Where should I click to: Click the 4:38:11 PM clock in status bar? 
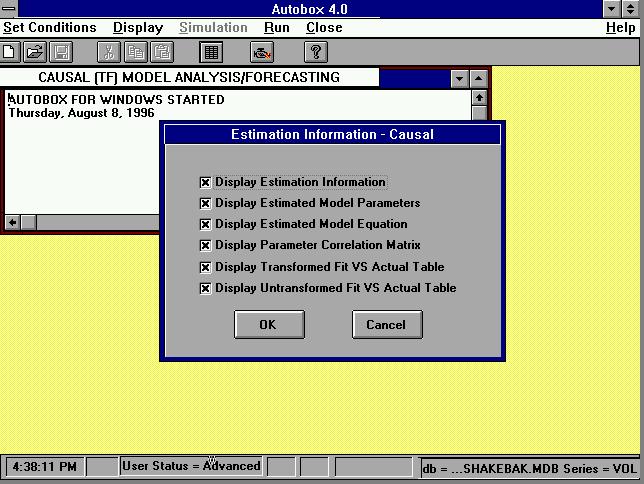(44, 467)
